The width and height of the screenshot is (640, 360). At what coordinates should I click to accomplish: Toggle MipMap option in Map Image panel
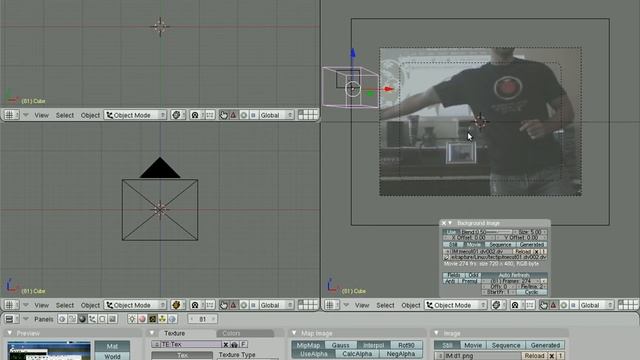click(308, 345)
